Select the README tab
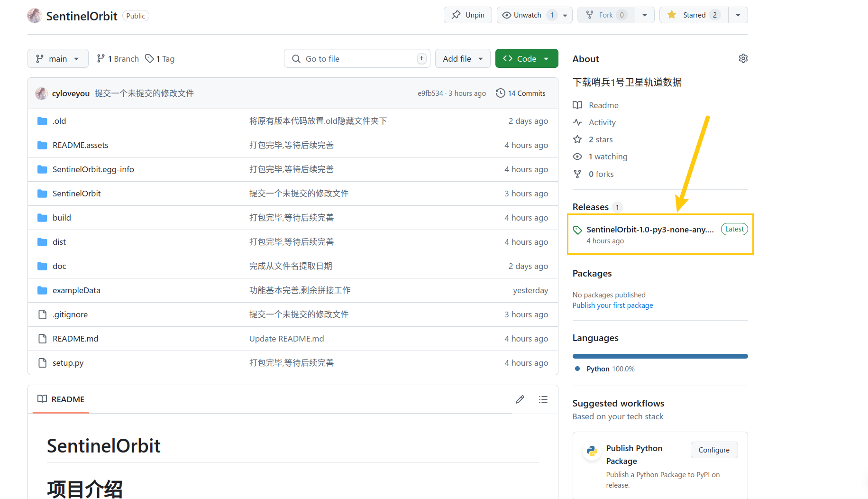 (x=61, y=399)
